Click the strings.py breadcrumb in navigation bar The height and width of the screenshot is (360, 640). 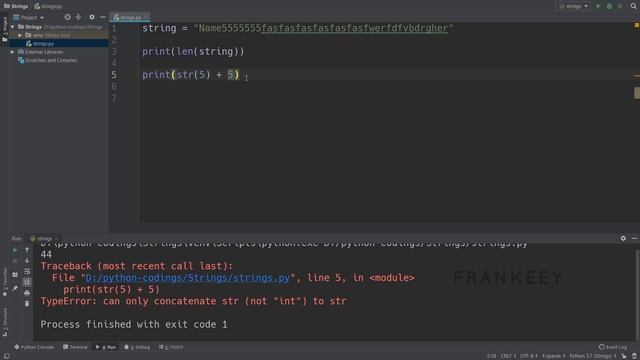pyautogui.click(x=48, y=6)
